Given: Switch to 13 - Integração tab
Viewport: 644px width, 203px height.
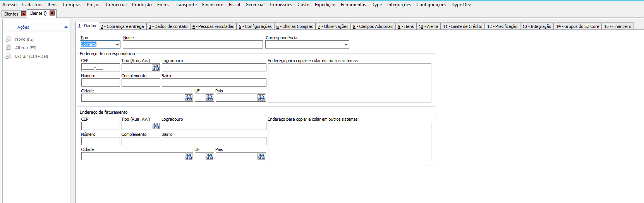Looking at the screenshot, I should 537,26.
